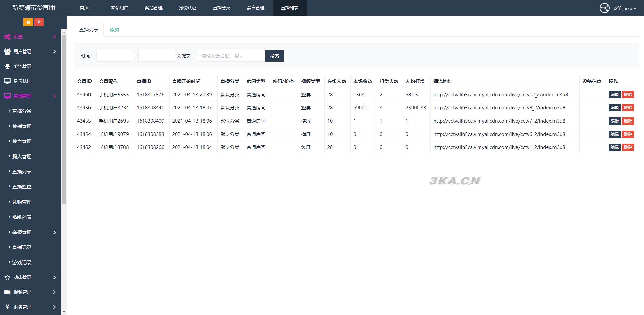Screen dimensions: 644x315
Task: Collapse the 直播管理 sidebar chevron
Action: [55, 96]
